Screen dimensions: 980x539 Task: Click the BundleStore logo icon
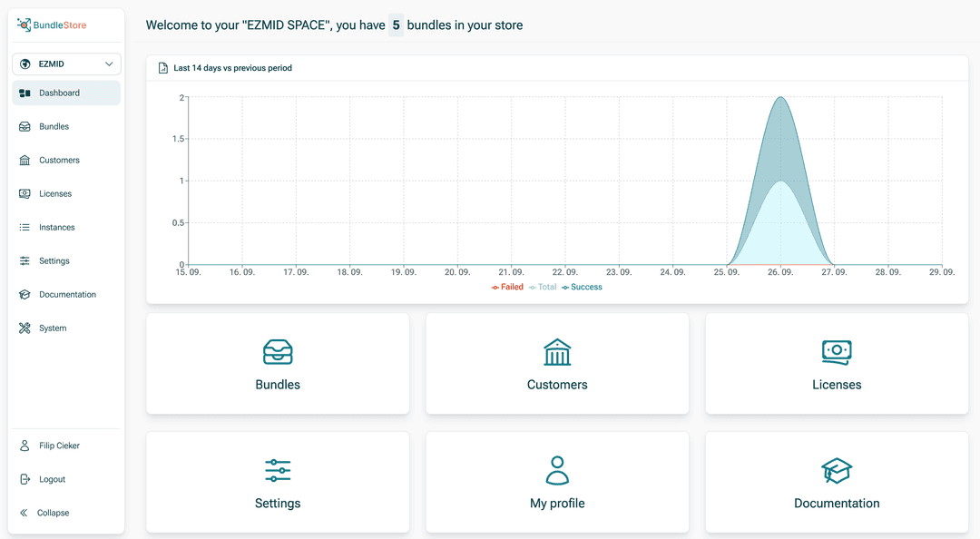[24, 24]
